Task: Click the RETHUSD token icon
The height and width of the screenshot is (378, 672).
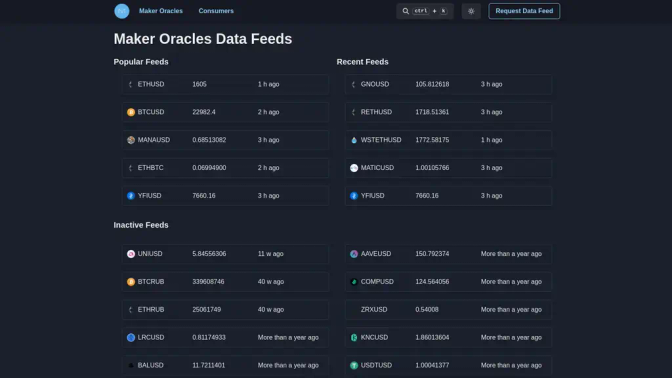Action: tap(354, 112)
